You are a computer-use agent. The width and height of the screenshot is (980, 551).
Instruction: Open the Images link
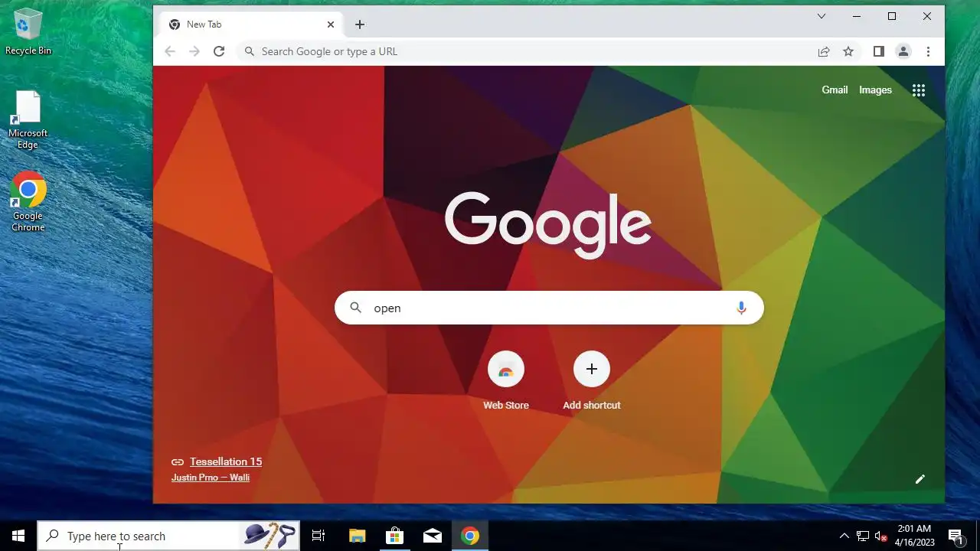(875, 90)
